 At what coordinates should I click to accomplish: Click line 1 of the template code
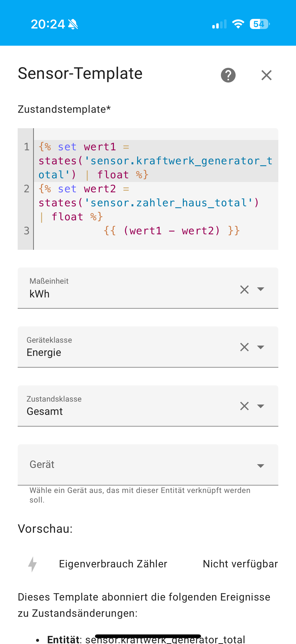pos(155,161)
